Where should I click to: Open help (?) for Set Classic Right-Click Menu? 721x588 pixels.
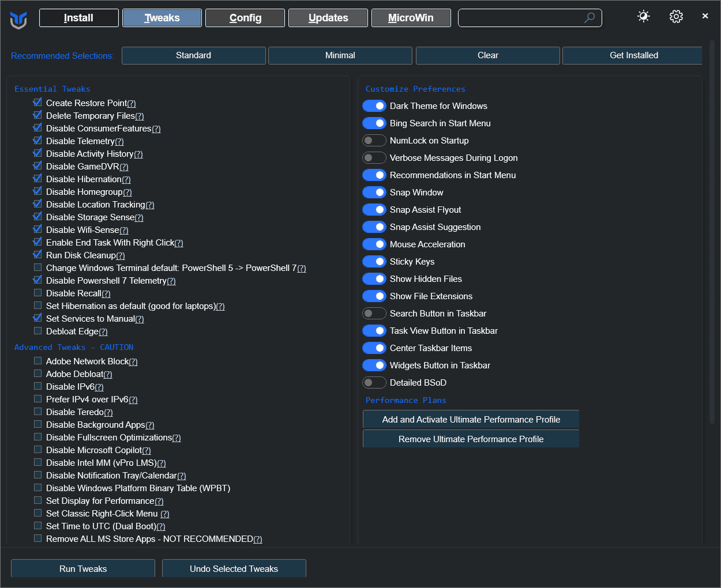(165, 514)
